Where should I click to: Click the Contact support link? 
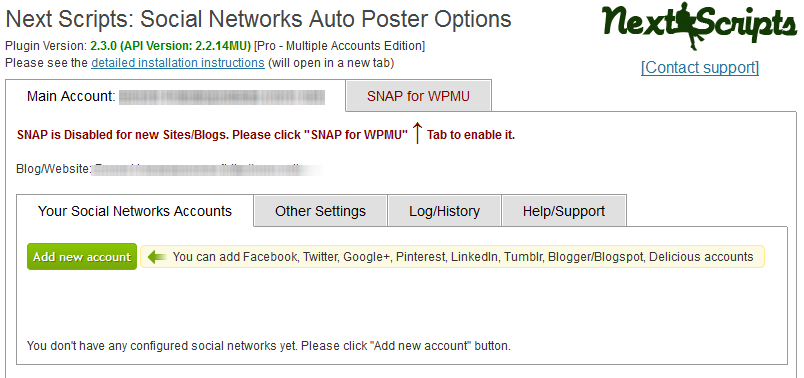pyautogui.click(x=700, y=68)
